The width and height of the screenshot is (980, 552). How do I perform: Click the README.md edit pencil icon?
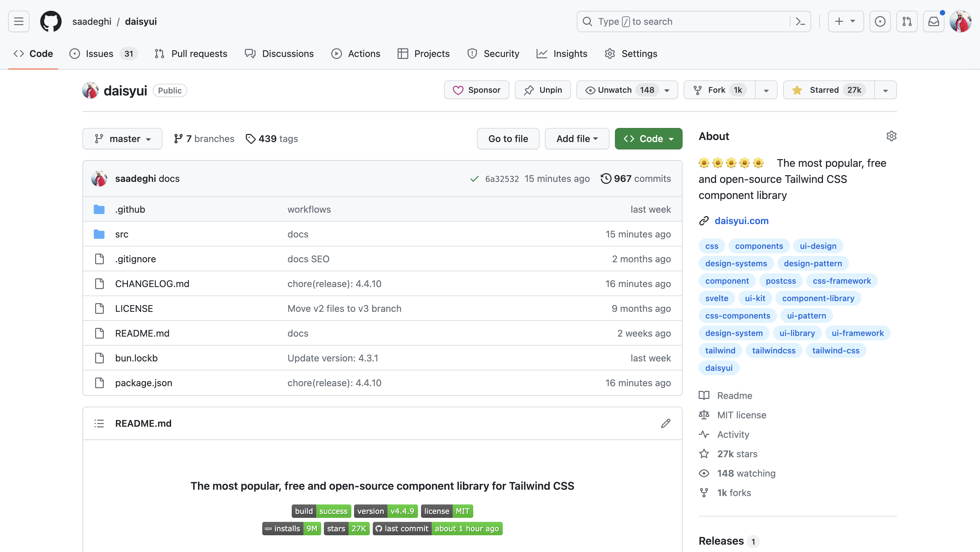tap(666, 423)
